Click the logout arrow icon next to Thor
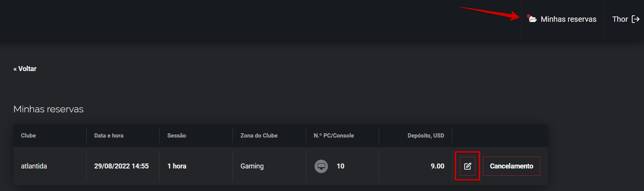 point(636,19)
